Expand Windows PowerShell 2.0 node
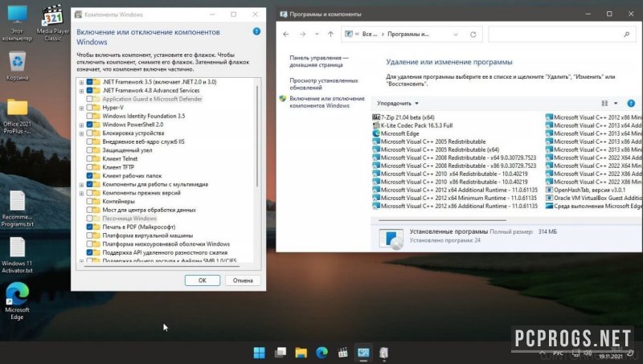The height and width of the screenshot is (364, 643). pyautogui.click(x=81, y=125)
